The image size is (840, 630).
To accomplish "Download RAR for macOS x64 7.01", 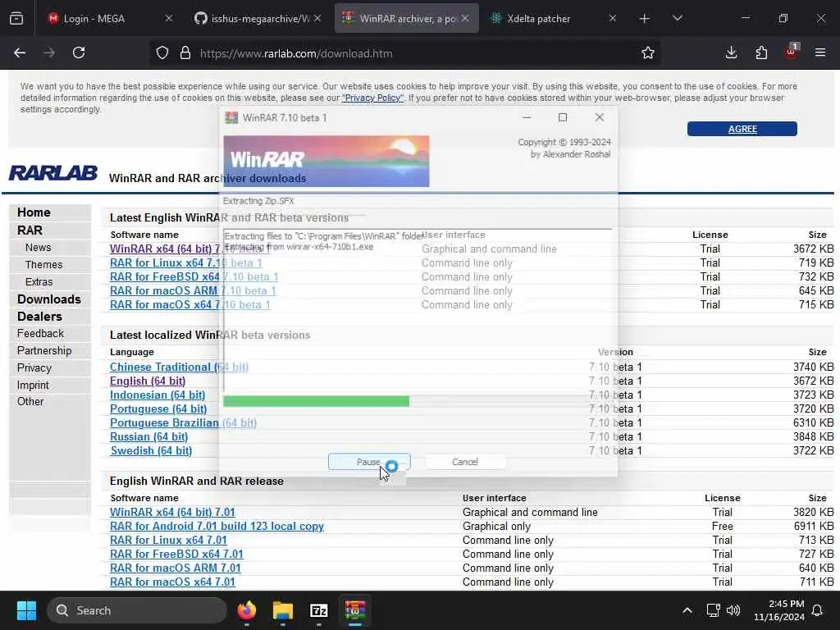I will pos(172,582).
